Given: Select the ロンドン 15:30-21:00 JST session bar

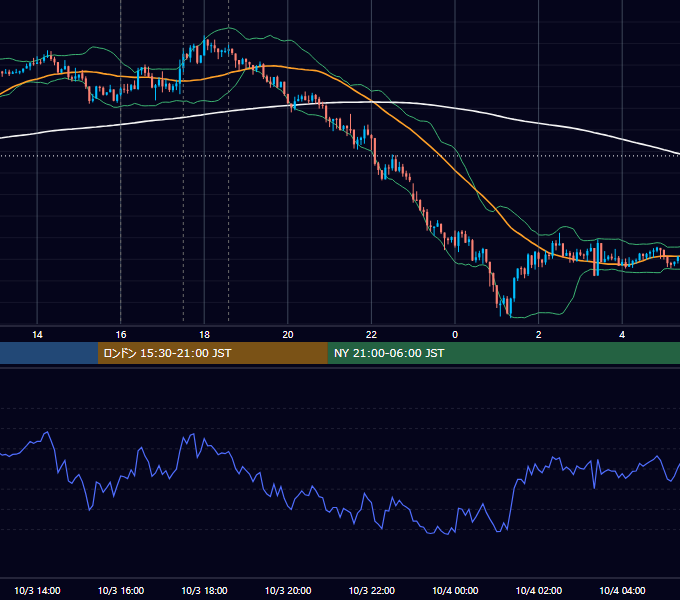Looking at the screenshot, I should (212, 353).
